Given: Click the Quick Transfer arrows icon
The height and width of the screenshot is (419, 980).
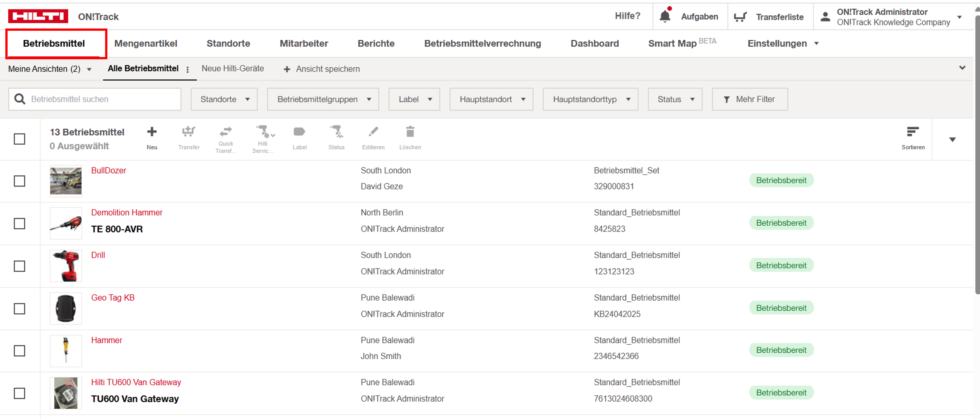Looking at the screenshot, I should click(226, 131).
